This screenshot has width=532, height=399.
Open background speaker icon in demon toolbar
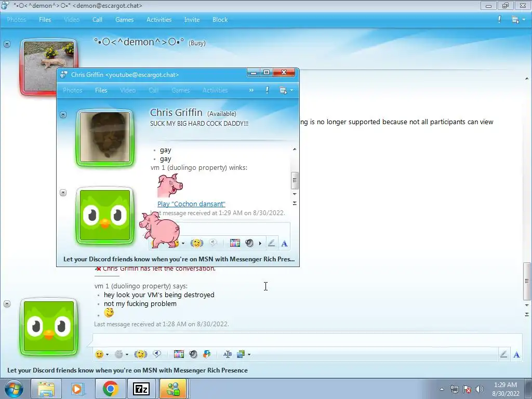(x=193, y=354)
